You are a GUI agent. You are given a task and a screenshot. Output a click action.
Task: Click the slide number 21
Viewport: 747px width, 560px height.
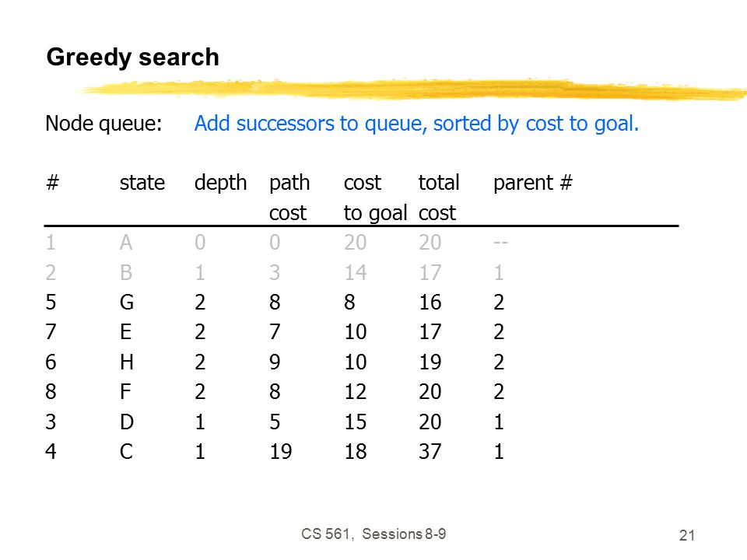coord(686,536)
